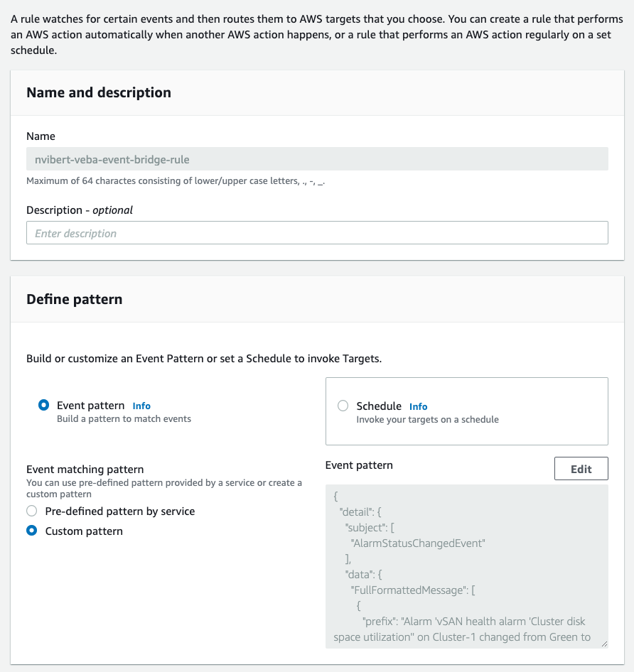The width and height of the screenshot is (634, 672).
Task: Choose the Schedule radio option
Action: 343,406
